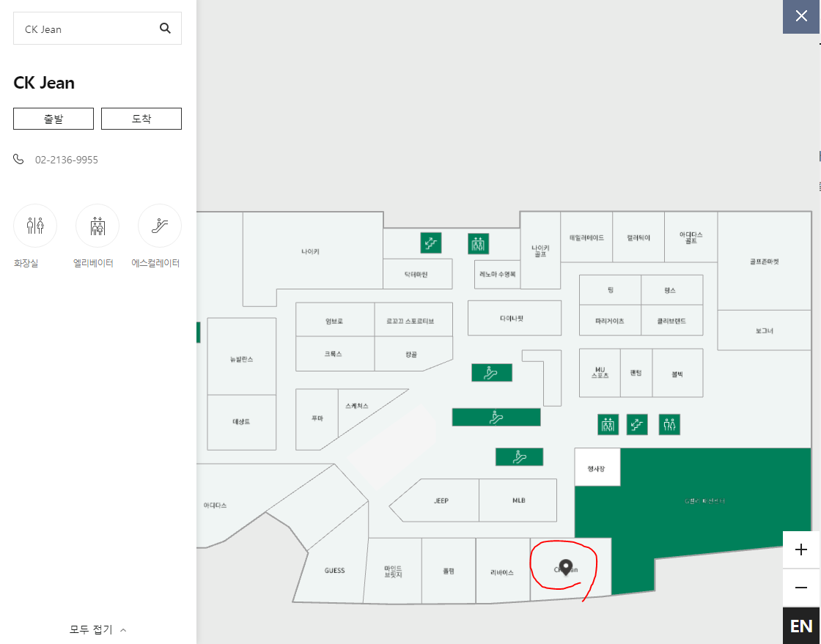Select the 푸마 store
821x644 pixels.
point(317,418)
